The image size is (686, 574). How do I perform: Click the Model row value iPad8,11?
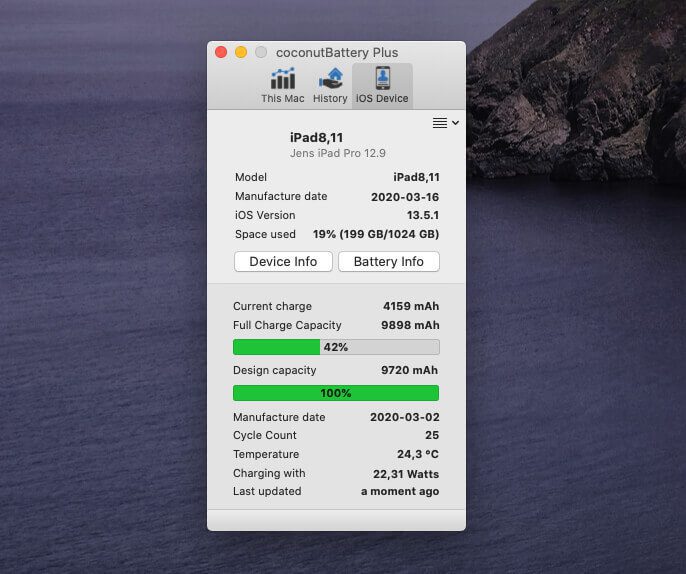[416, 177]
